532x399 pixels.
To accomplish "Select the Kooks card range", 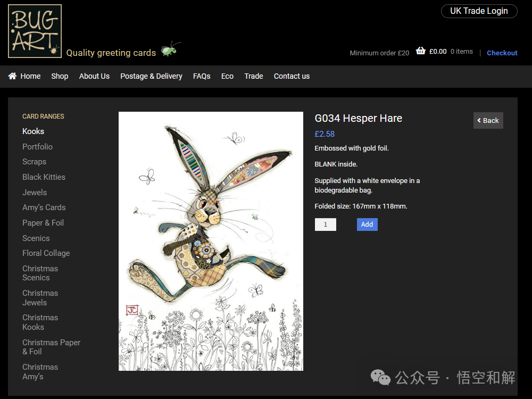I will [x=33, y=131].
